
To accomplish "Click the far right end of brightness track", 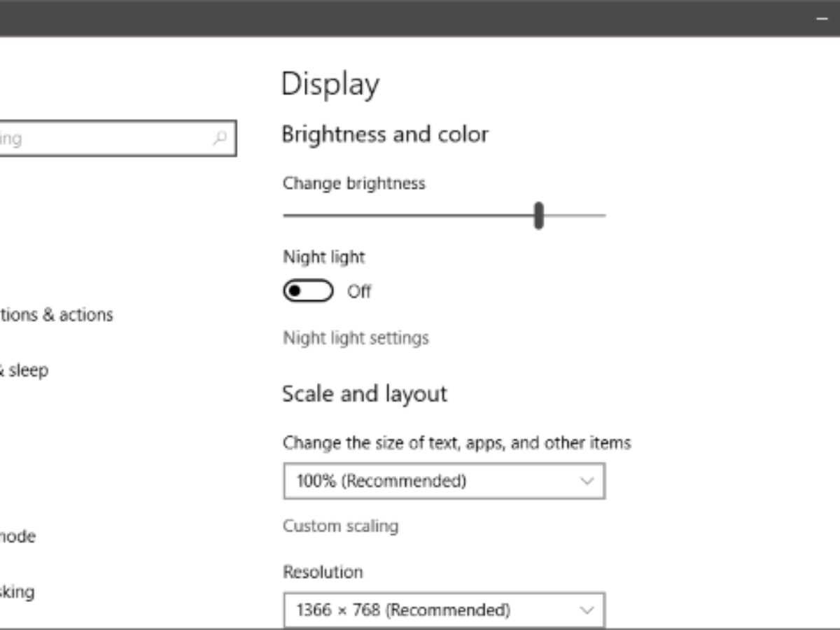I will [x=602, y=216].
